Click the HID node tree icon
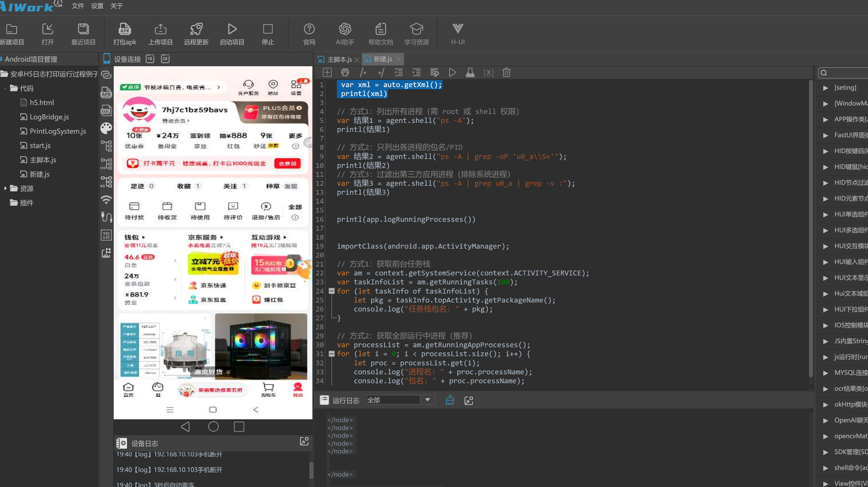The width and height of the screenshot is (868, 487). click(x=106, y=164)
